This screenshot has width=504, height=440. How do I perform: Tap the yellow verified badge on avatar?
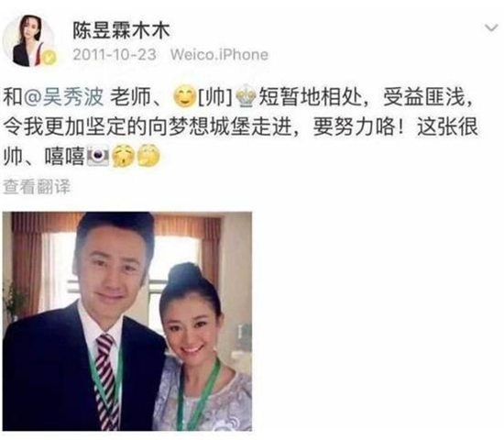point(49,58)
